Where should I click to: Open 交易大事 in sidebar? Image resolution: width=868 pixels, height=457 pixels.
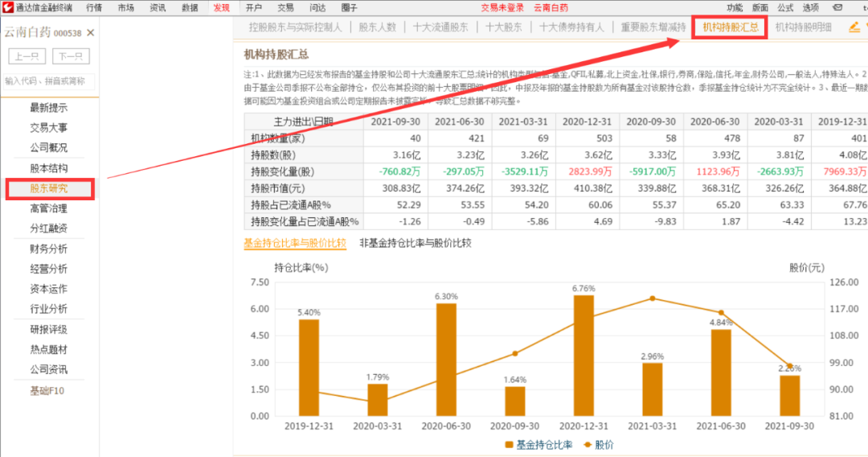[49, 127]
